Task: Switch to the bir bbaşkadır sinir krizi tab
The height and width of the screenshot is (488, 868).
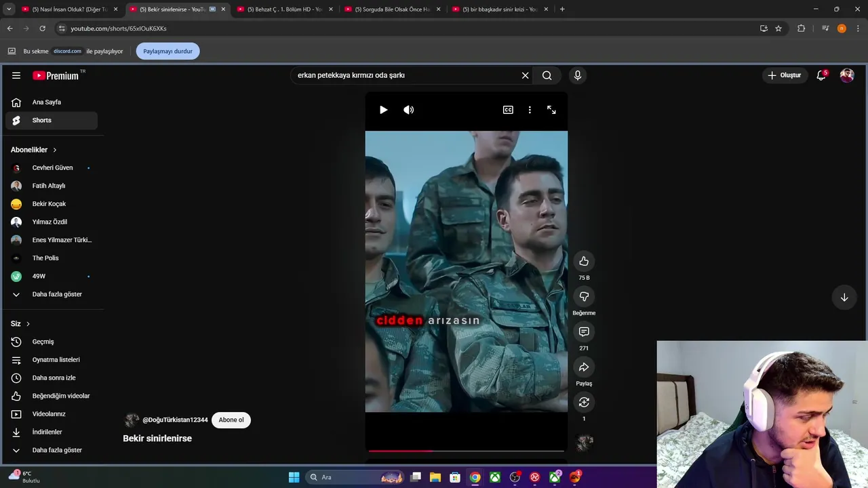Action: coord(500,9)
